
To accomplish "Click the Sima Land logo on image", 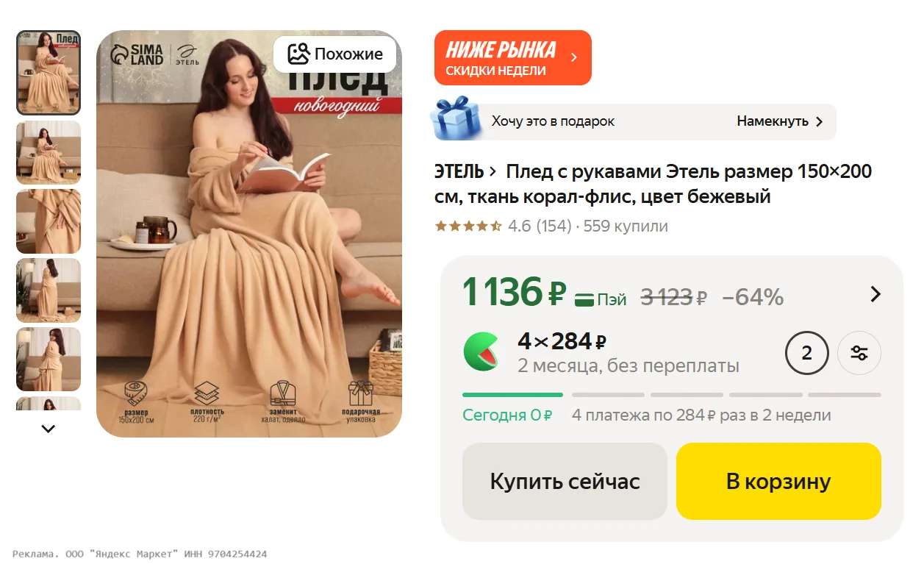I will pyautogui.click(x=137, y=54).
